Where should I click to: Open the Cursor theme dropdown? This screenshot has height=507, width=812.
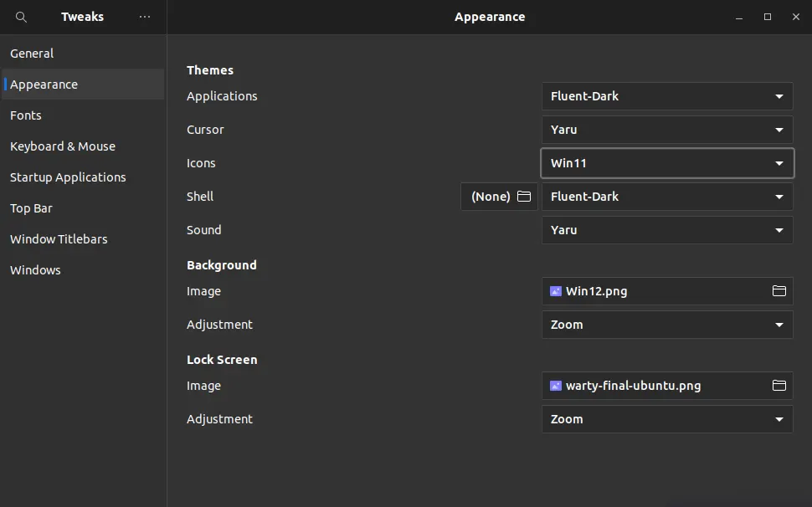point(666,129)
